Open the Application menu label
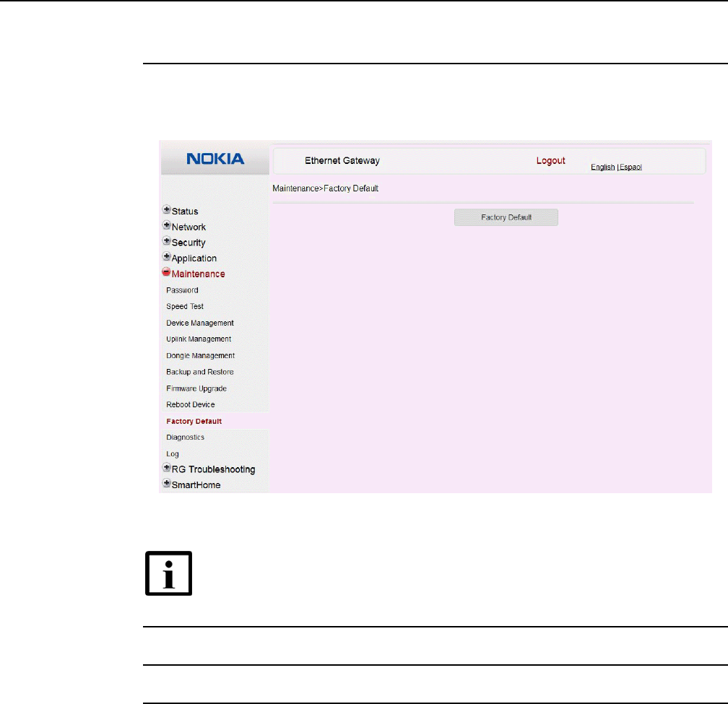The width and height of the screenshot is (728, 704). [194, 258]
